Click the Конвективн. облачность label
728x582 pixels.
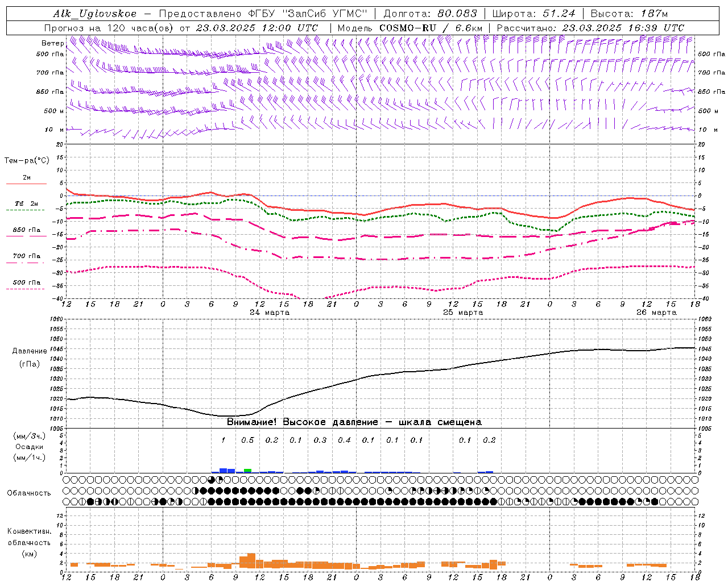pos(29,537)
